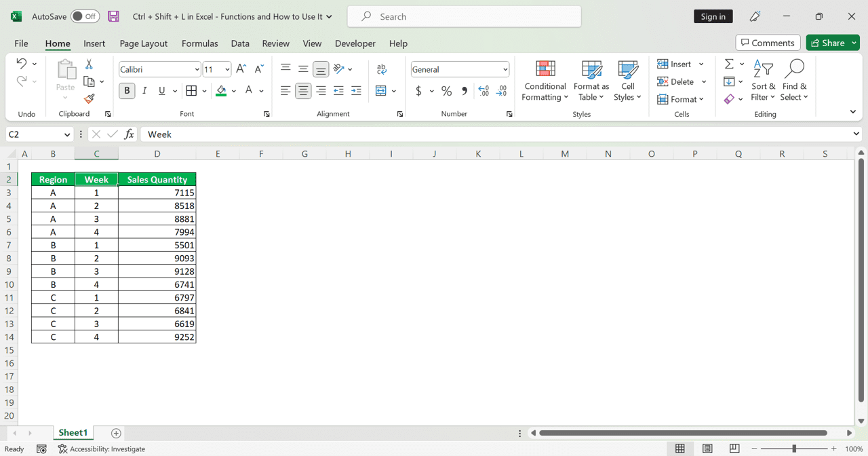Apply percent number format
This screenshot has height=456, width=868.
click(445, 90)
